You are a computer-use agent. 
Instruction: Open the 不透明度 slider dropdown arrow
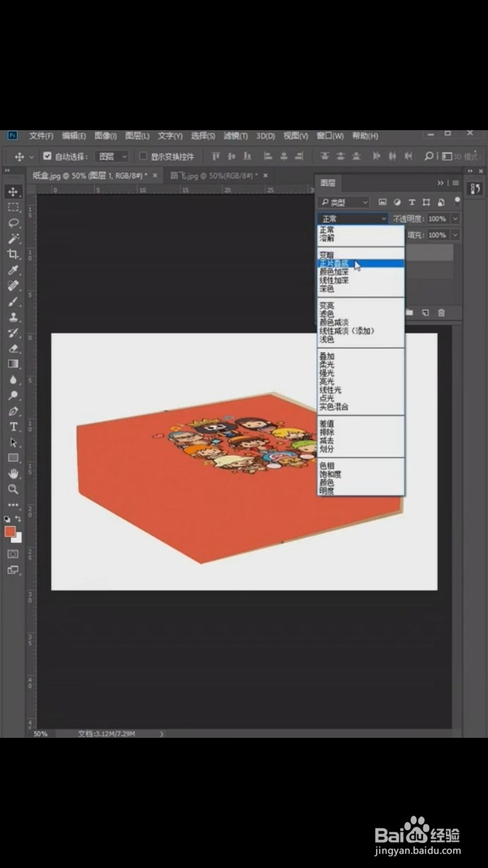click(x=455, y=219)
